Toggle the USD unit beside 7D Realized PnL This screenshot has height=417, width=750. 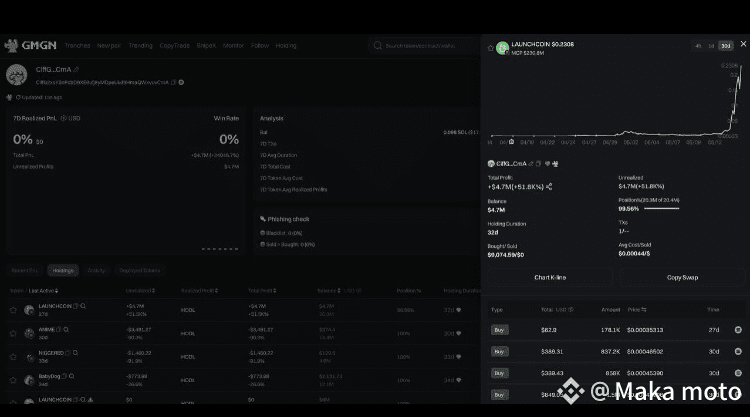pos(70,118)
